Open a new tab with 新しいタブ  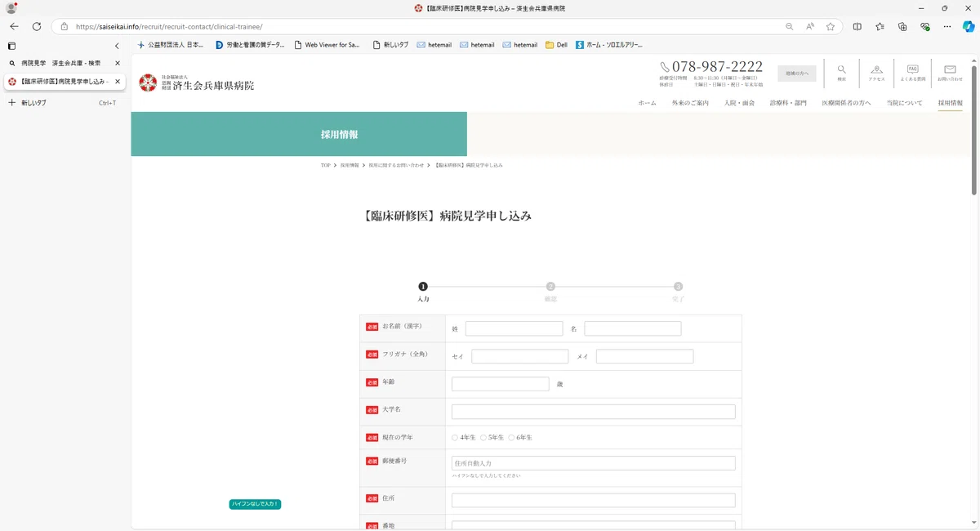pyautogui.click(x=62, y=103)
